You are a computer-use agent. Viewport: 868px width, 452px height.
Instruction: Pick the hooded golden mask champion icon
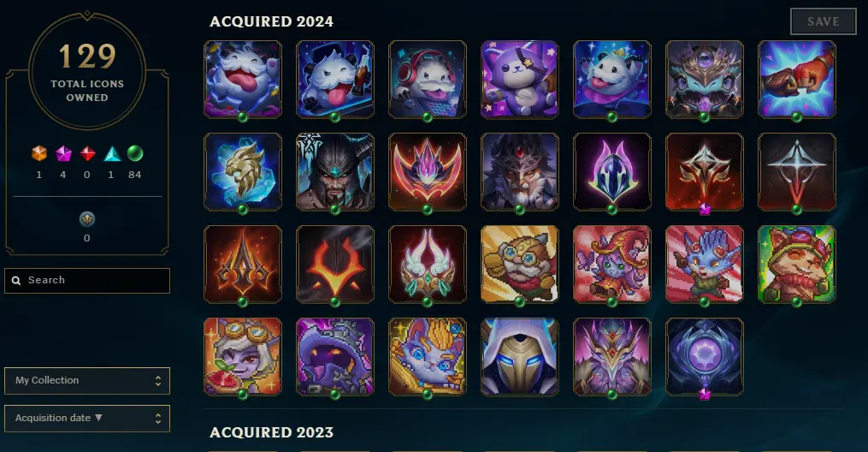[520, 357]
